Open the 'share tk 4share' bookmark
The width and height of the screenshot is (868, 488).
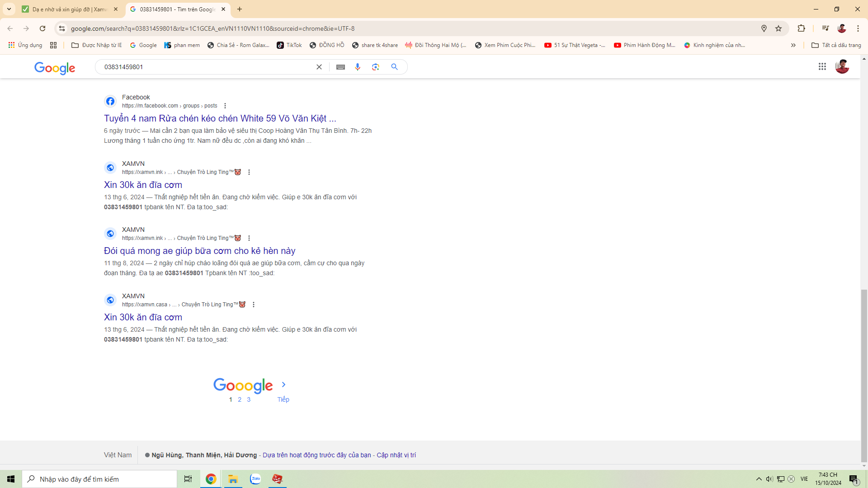375,45
